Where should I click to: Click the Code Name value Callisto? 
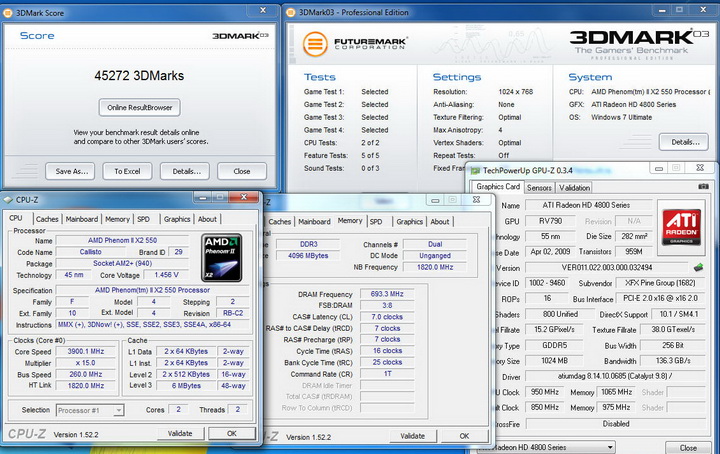tap(90, 252)
